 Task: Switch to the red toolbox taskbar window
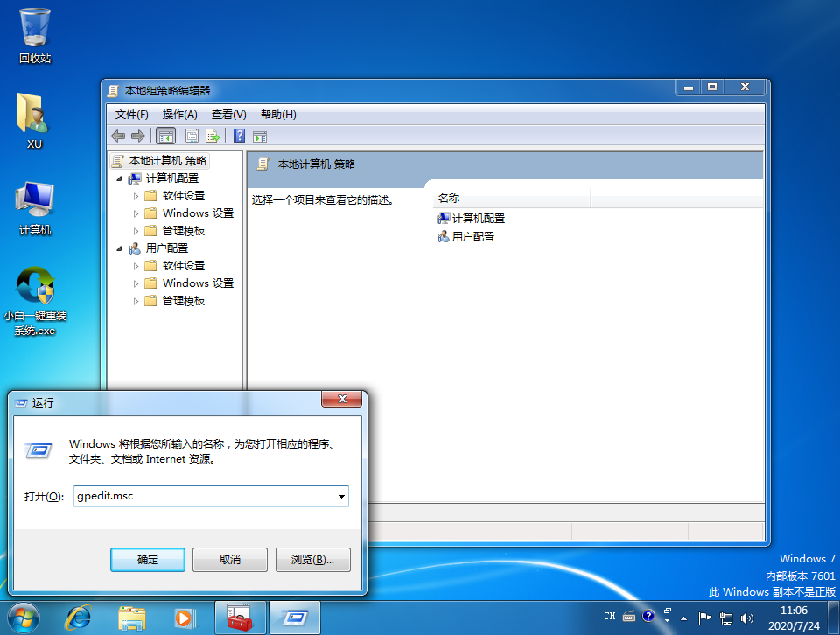[240, 618]
